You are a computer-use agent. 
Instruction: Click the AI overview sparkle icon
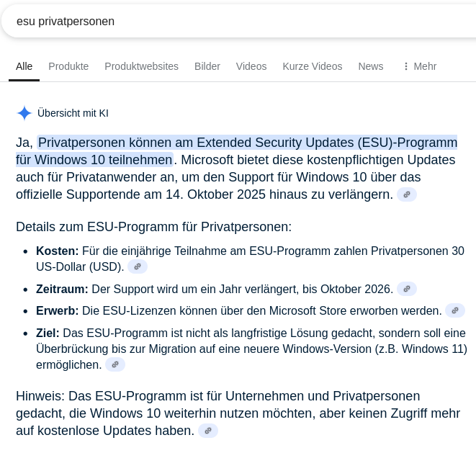pyautogui.click(x=24, y=113)
